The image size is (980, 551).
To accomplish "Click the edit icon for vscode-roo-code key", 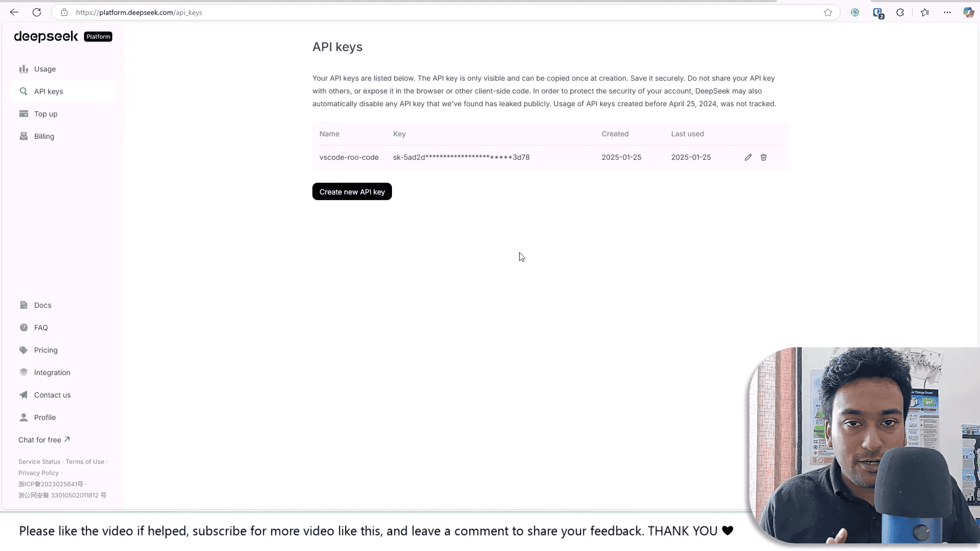I will (748, 157).
